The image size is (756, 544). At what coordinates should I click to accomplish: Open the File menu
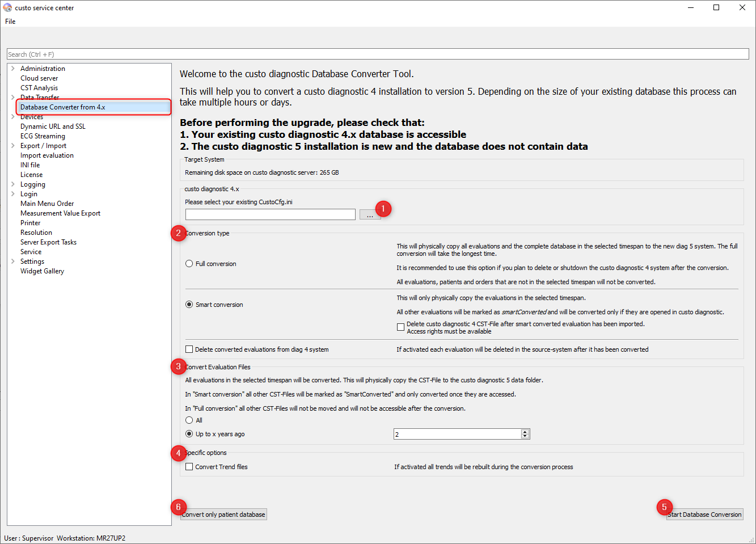(x=10, y=22)
